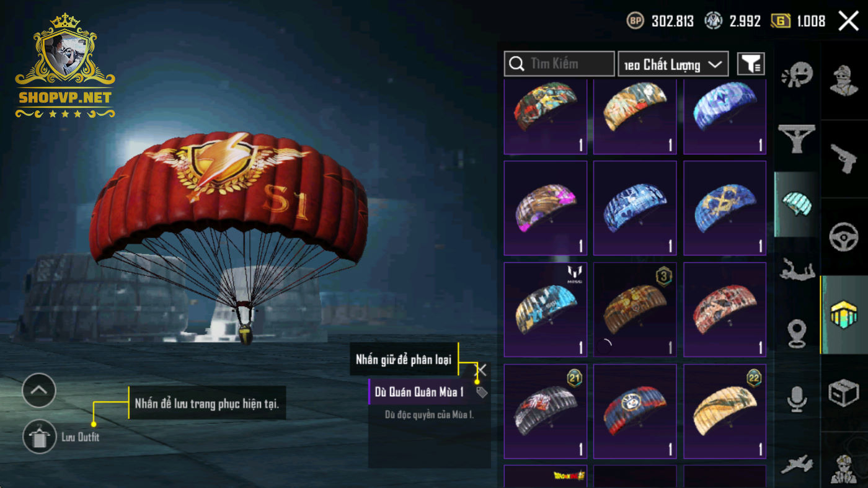Open the voice microphone category icon
Viewport: 868px width, 488px height.
coord(797,398)
